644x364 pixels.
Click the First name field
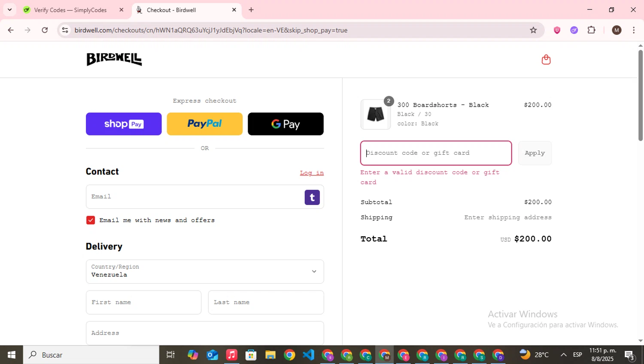click(x=143, y=302)
